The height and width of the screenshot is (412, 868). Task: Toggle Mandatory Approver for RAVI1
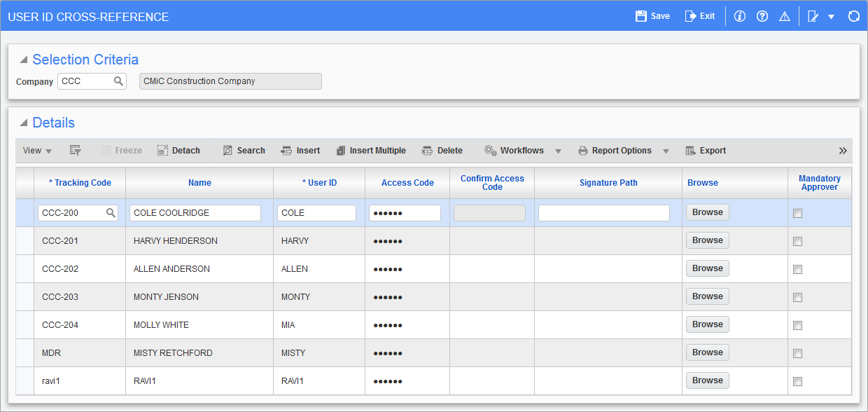point(797,382)
